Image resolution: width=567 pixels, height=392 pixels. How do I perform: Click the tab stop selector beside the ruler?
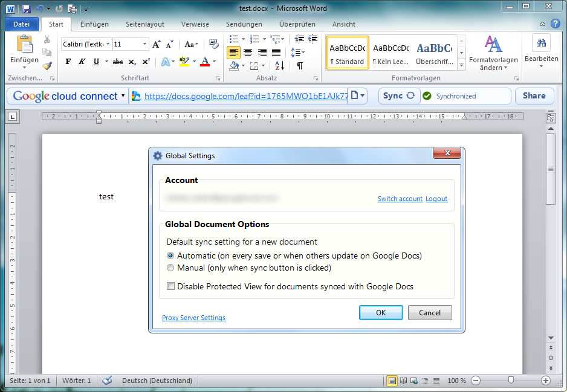pos(13,117)
